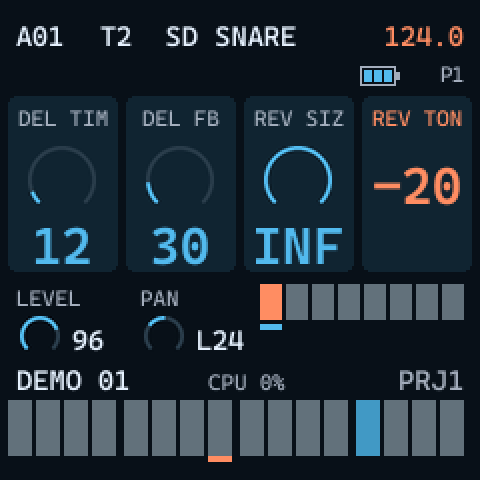Select the fifth track pad

(x=375, y=302)
